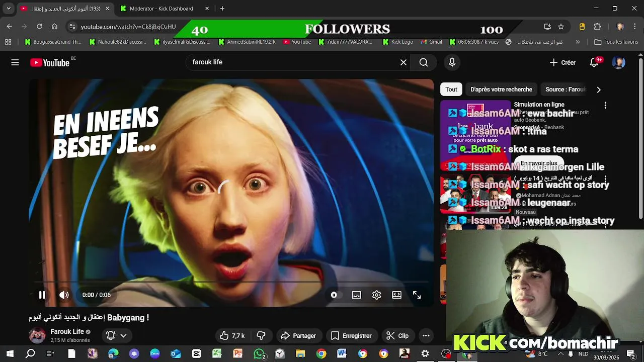Open Excel from the taskbar
This screenshot has height=362, width=644.
217,354
